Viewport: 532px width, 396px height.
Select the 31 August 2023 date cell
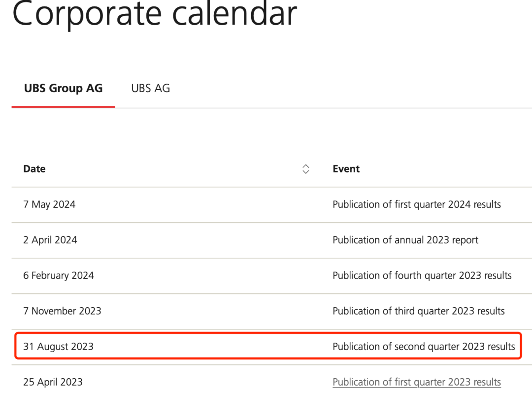58,346
